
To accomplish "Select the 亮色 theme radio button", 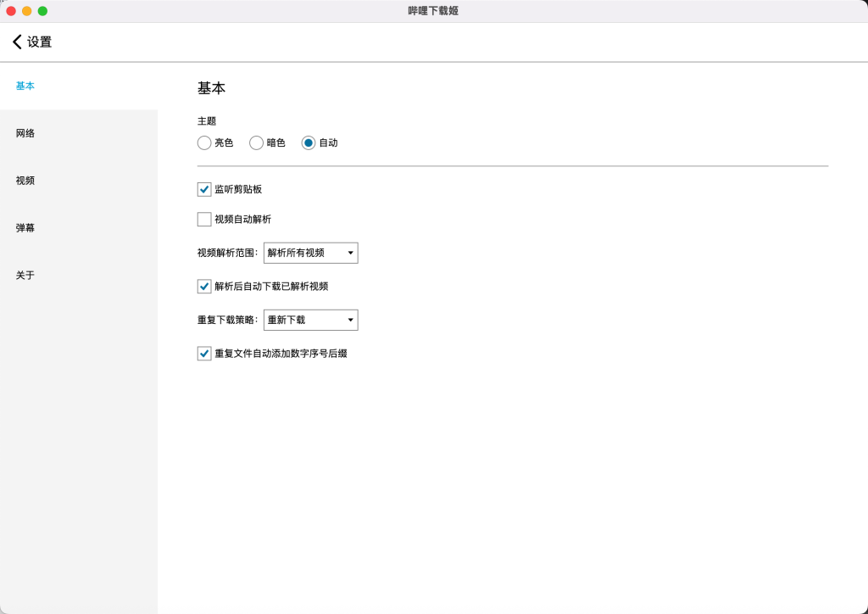I will coord(204,142).
